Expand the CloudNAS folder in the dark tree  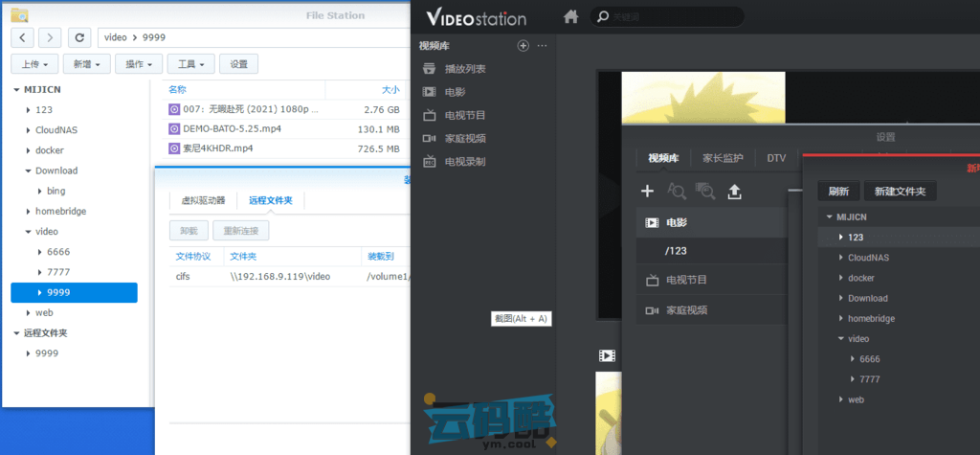point(839,258)
